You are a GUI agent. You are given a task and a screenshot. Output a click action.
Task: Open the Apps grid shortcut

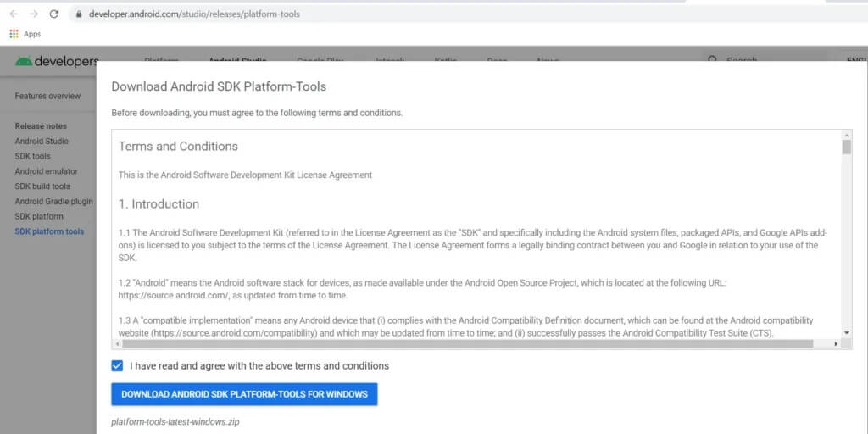[14, 34]
